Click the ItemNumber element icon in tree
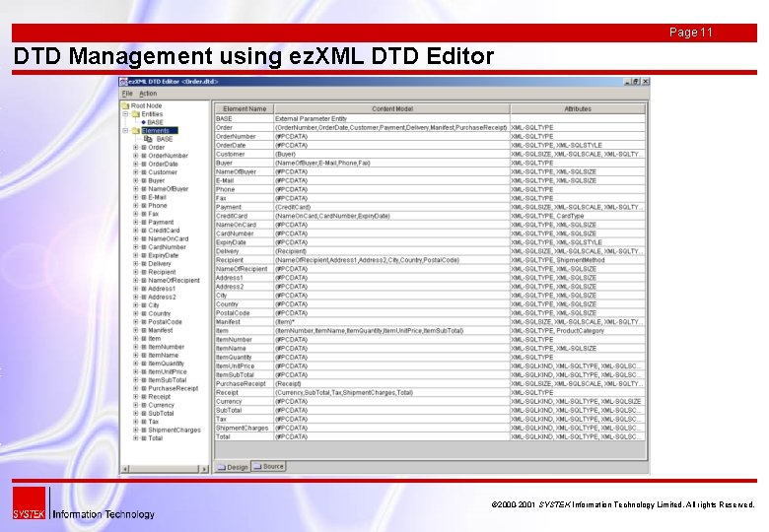Image resolution: width=769 pixels, height=532 pixels. point(144,347)
